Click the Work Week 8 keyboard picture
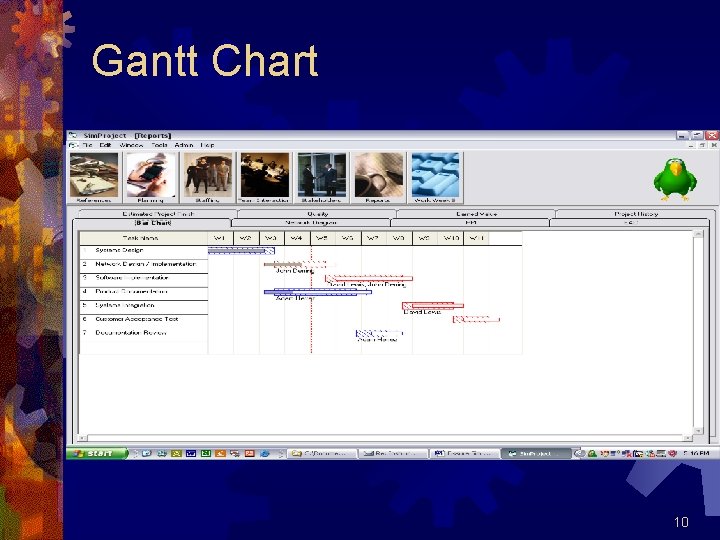Viewport: 720px width, 540px height. click(435, 178)
